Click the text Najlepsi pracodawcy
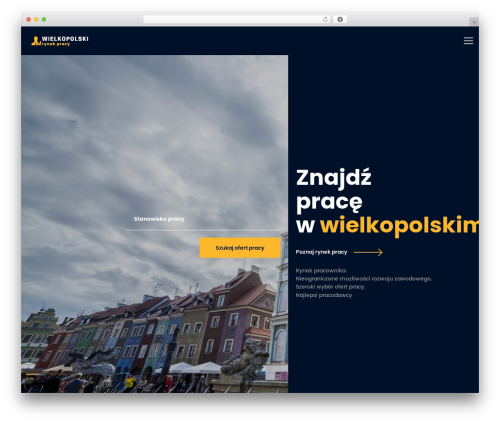The height and width of the screenshot is (423, 500). 324,295
